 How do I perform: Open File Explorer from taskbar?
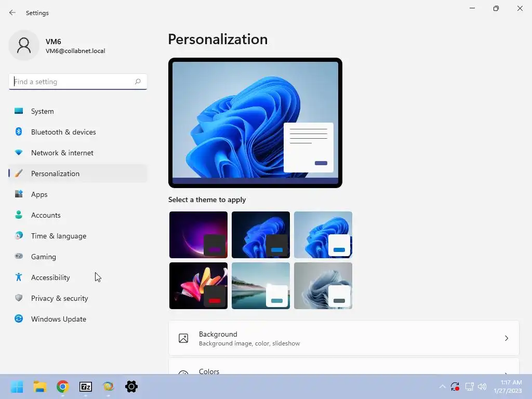(39, 387)
